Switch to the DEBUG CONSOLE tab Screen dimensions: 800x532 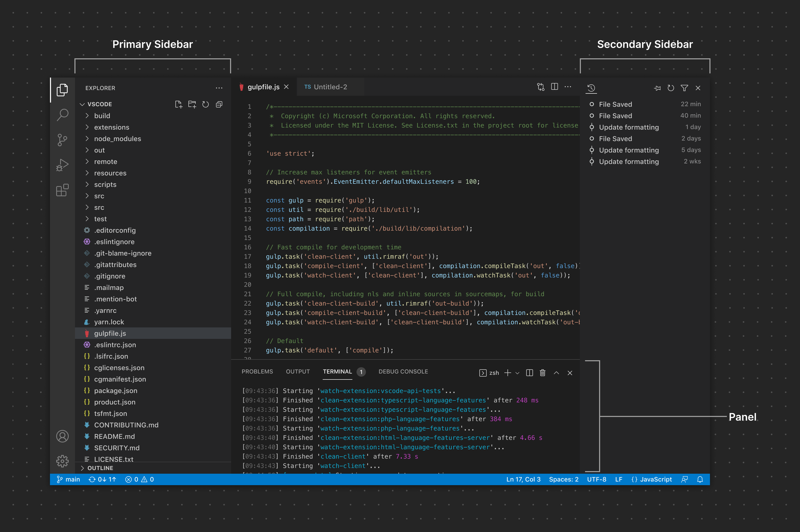click(x=403, y=371)
